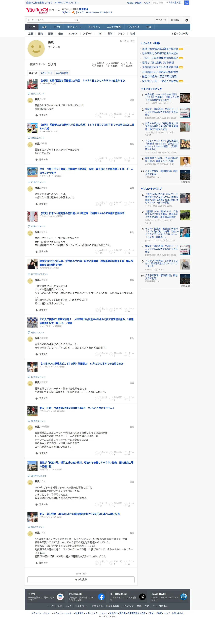Image resolution: width=215 pixels, height=644 pixels.
Task: Click the 利用規約 footer link
Action: tap(79, 613)
